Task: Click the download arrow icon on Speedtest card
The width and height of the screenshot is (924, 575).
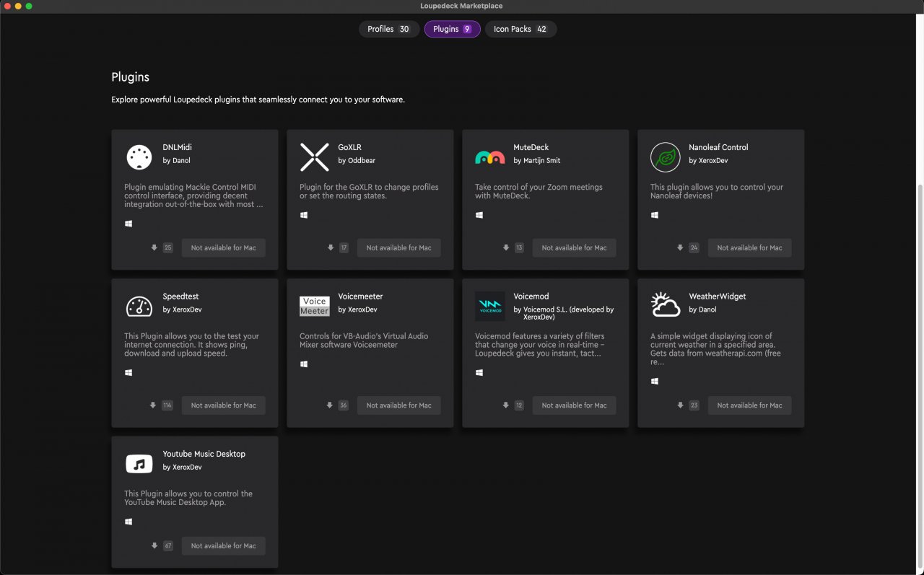Action: [x=153, y=405]
